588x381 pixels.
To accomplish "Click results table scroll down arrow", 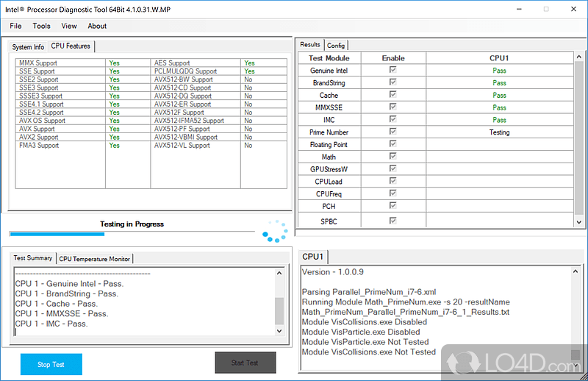I will click(x=579, y=222).
